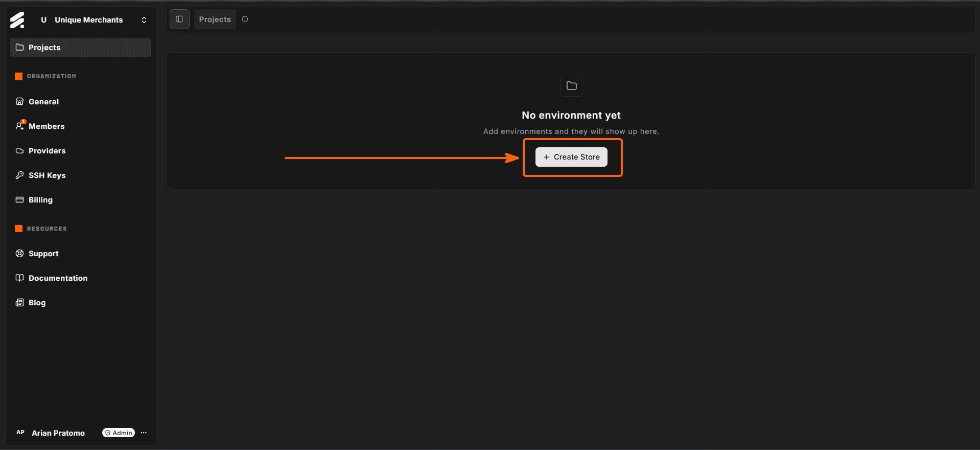Click the ORGANIZATION section heading

click(52, 76)
